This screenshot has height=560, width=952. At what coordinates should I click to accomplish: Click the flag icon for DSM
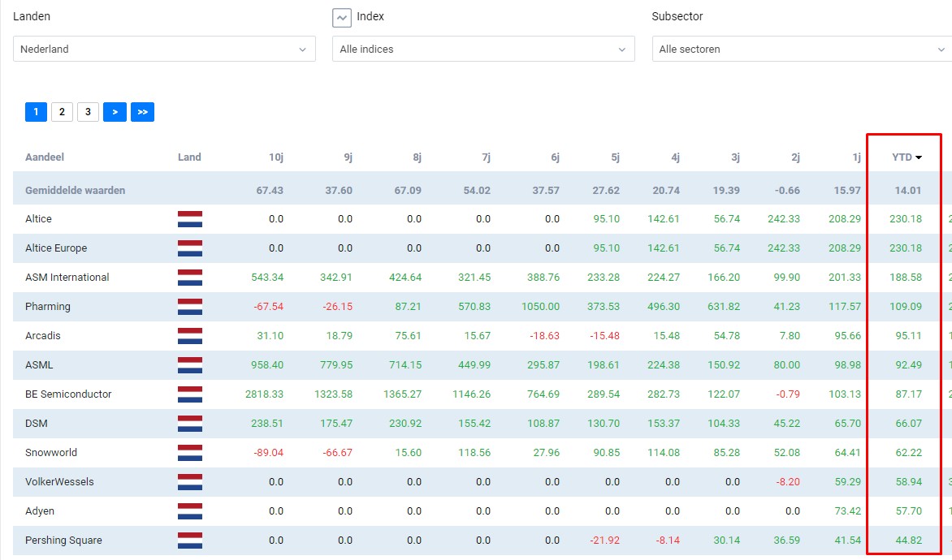pos(190,424)
